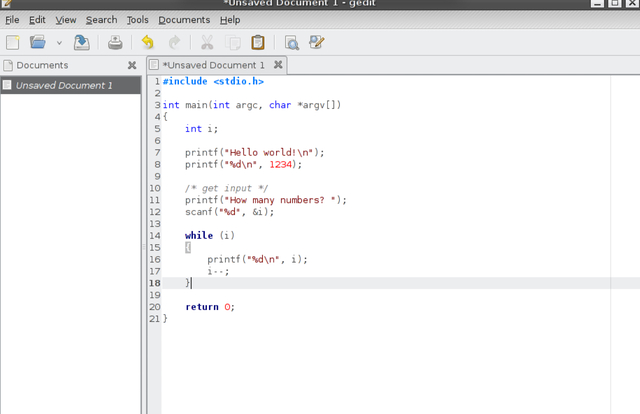Viewport: 640px width, 414px height.
Task: Expand the recent files dropdown arrow
Action: click(59, 42)
